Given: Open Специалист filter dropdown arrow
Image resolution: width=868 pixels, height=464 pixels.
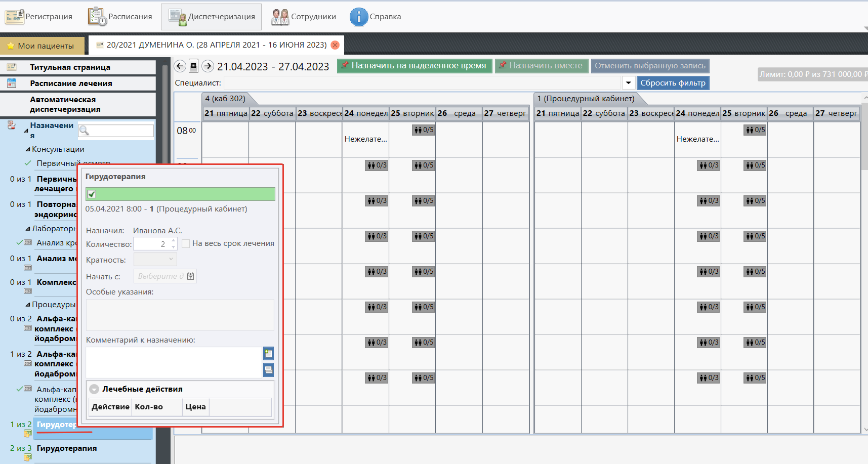Looking at the screenshot, I should (x=628, y=83).
